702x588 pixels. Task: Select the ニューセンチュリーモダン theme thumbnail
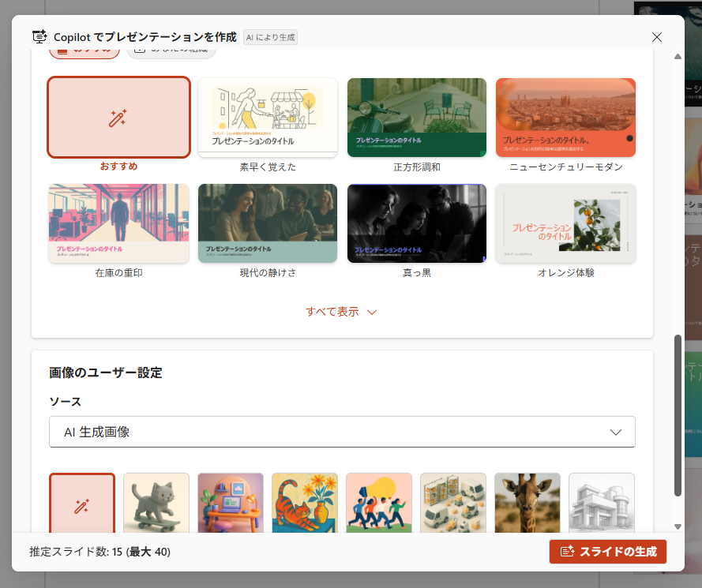click(x=565, y=118)
